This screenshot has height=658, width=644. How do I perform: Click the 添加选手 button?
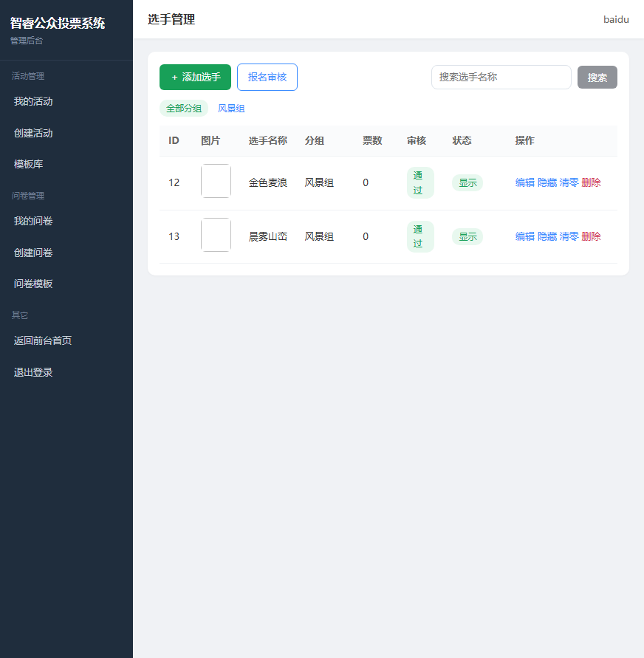pos(195,78)
